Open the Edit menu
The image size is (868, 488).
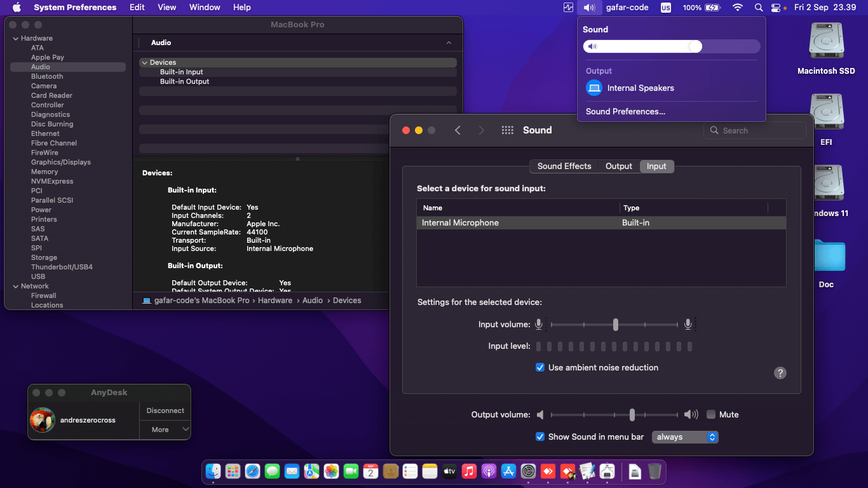[x=137, y=8]
